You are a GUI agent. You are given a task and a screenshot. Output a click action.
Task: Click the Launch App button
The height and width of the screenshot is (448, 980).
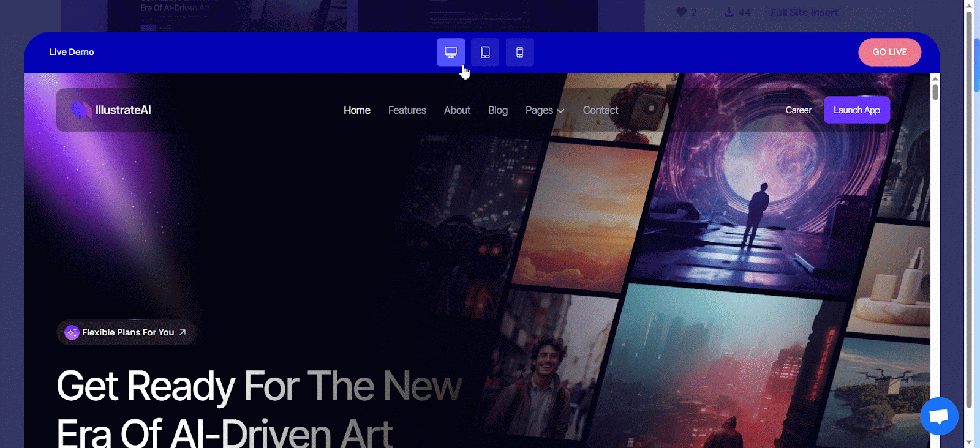pos(856,110)
